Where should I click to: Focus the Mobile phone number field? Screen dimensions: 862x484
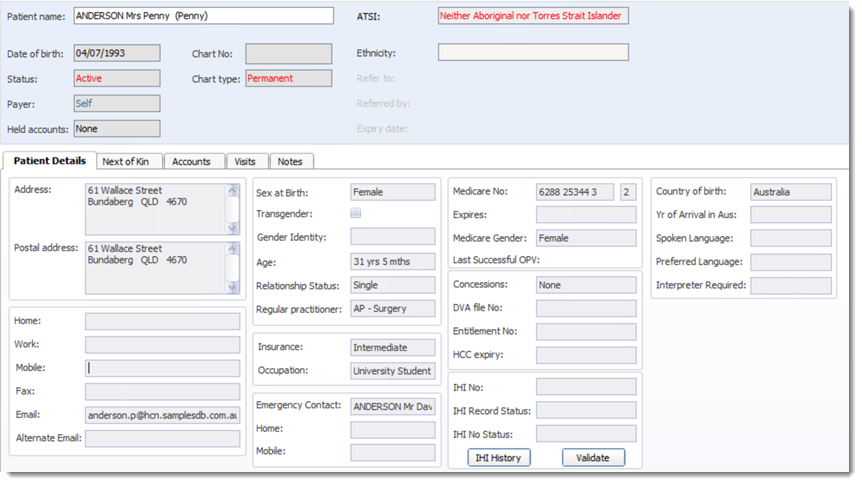point(162,368)
